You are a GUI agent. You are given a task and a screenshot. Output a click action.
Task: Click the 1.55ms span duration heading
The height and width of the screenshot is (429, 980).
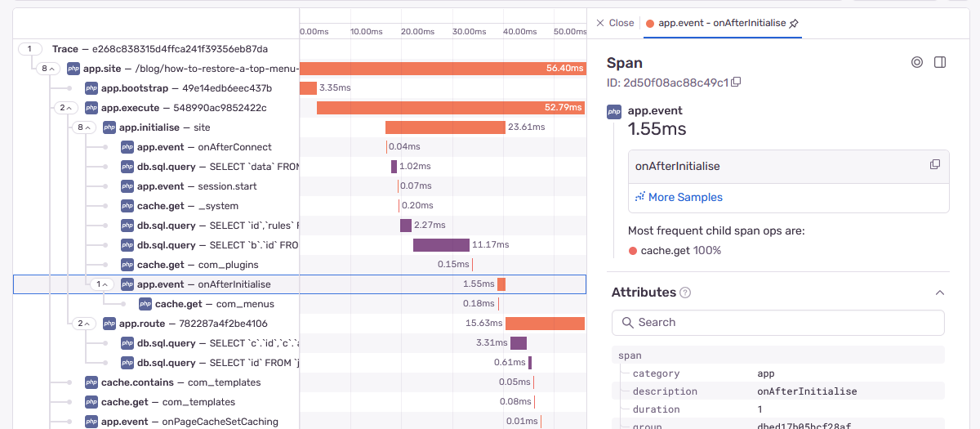pyautogui.click(x=657, y=129)
